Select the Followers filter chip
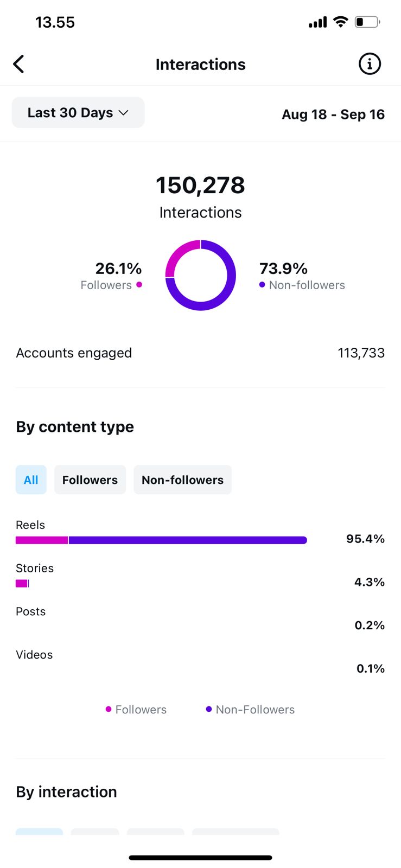The width and height of the screenshot is (401, 868). (x=90, y=480)
